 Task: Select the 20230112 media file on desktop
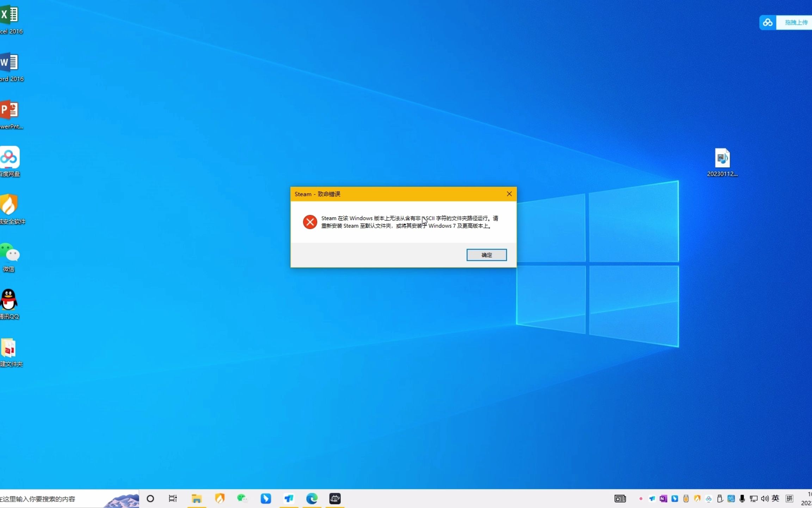coord(722,163)
